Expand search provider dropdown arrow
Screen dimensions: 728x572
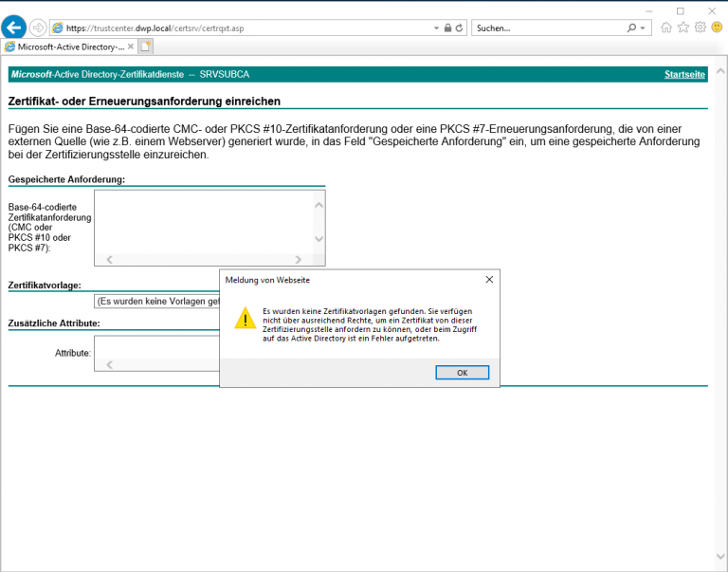pyautogui.click(x=643, y=28)
